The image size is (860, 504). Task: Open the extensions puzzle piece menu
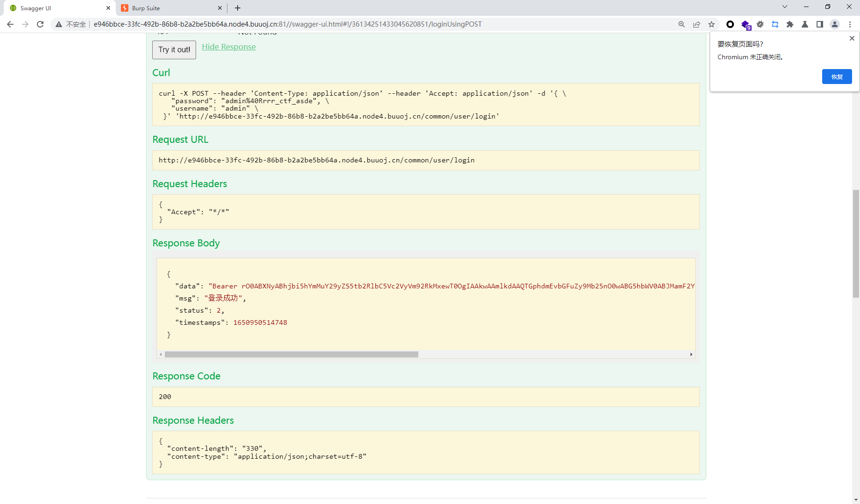pyautogui.click(x=790, y=24)
